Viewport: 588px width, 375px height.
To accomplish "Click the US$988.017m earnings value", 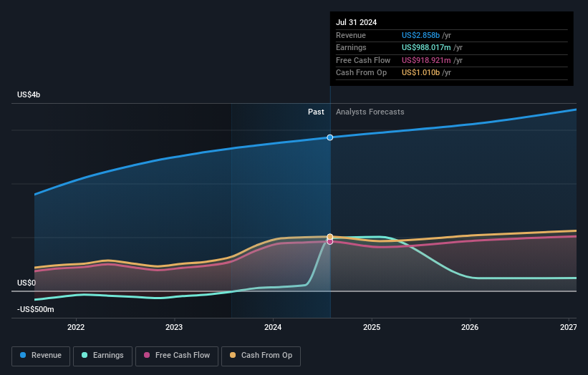I will tap(426, 47).
